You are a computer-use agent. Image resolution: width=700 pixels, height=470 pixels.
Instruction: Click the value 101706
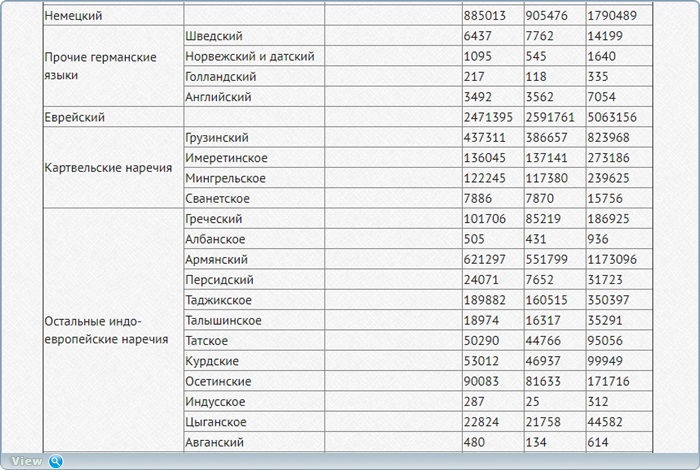click(x=484, y=219)
